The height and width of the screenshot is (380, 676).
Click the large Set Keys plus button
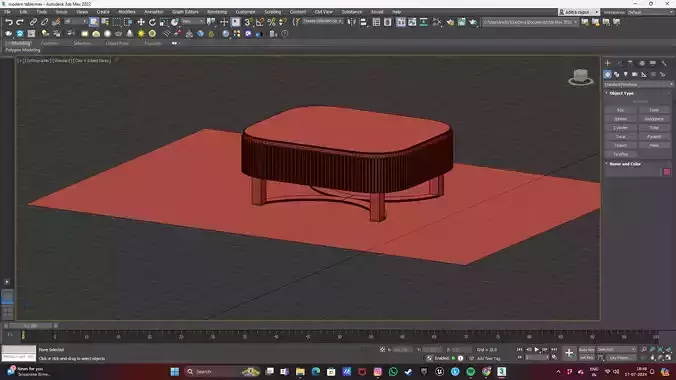click(569, 353)
